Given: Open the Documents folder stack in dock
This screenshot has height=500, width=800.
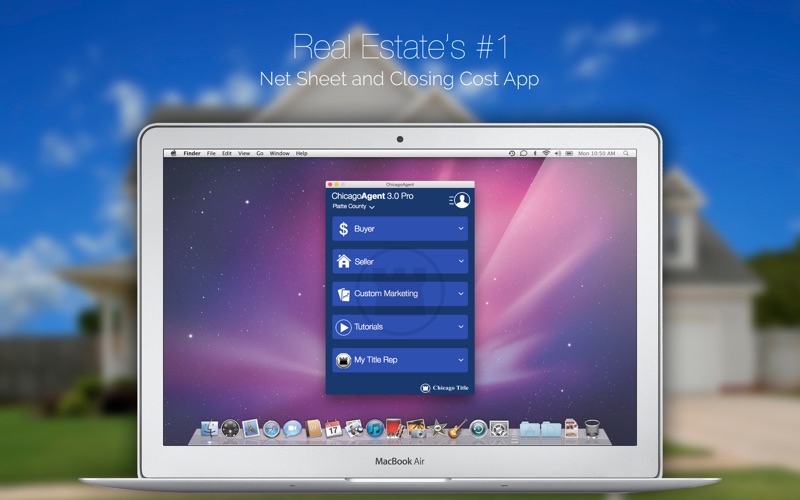Looking at the screenshot, I should (x=551, y=429).
